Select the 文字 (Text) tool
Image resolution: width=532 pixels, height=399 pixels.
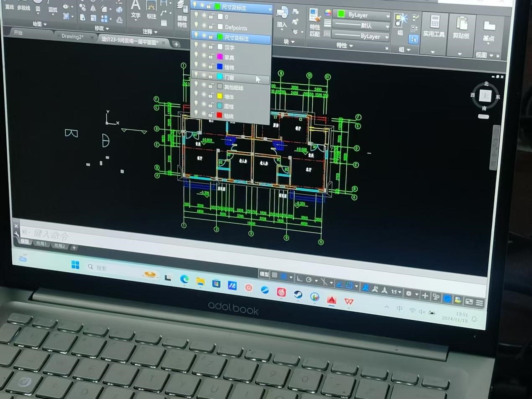pyautogui.click(x=135, y=9)
